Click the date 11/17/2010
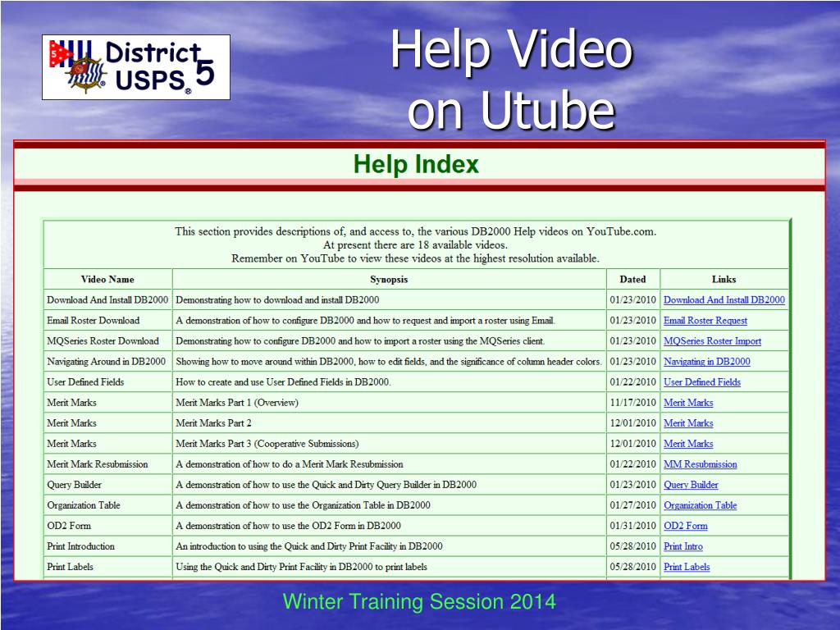This screenshot has width=840, height=630. tap(632, 402)
